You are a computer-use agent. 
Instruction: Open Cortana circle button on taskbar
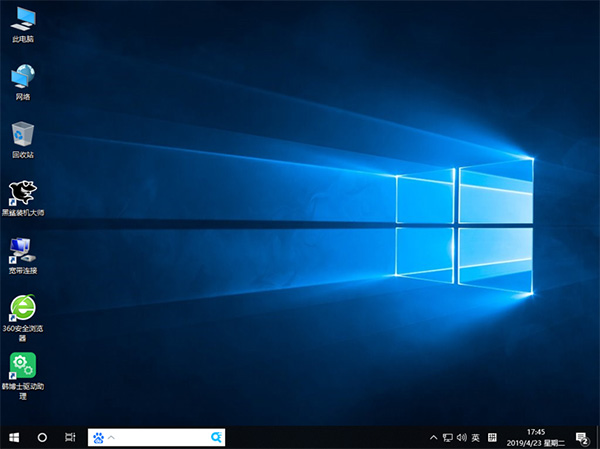pos(42,437)
